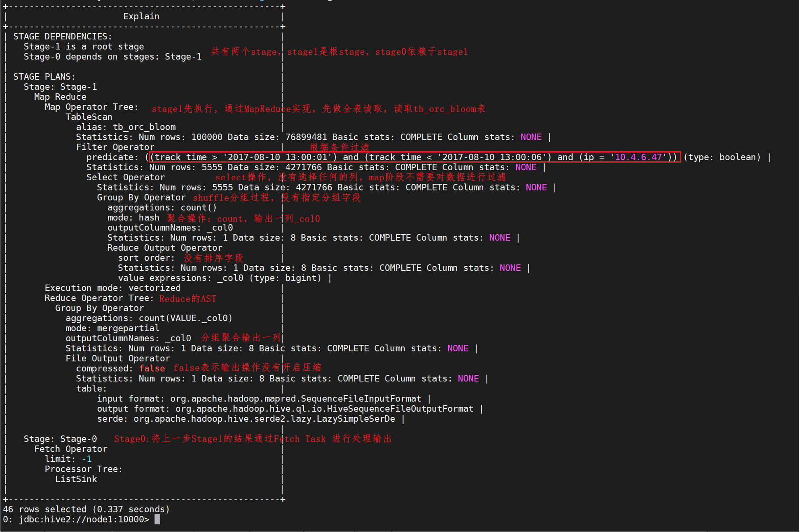Click 'aggregations: count()' line
This screenshot has width=800, height=532.
click(162, 208)
